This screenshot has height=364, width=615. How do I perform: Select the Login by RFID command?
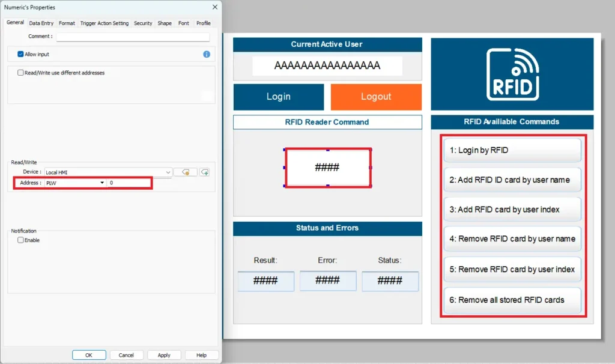click(x=512, y=150)
